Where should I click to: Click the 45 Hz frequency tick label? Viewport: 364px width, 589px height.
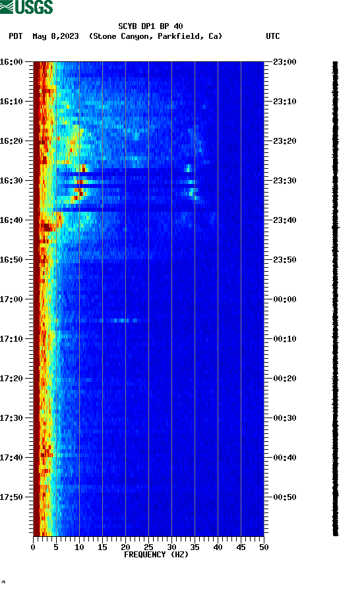[241, 547]
